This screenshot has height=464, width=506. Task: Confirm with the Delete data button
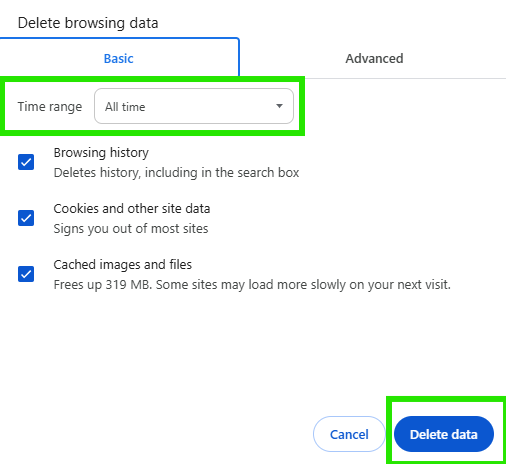pyautogui.click(x=444, y=434)
